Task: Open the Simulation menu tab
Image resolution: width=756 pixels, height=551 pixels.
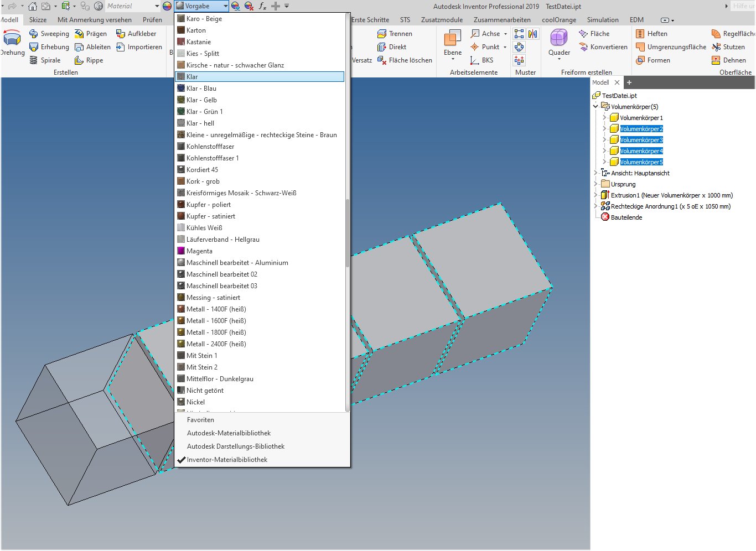Action: click(603, 19)
